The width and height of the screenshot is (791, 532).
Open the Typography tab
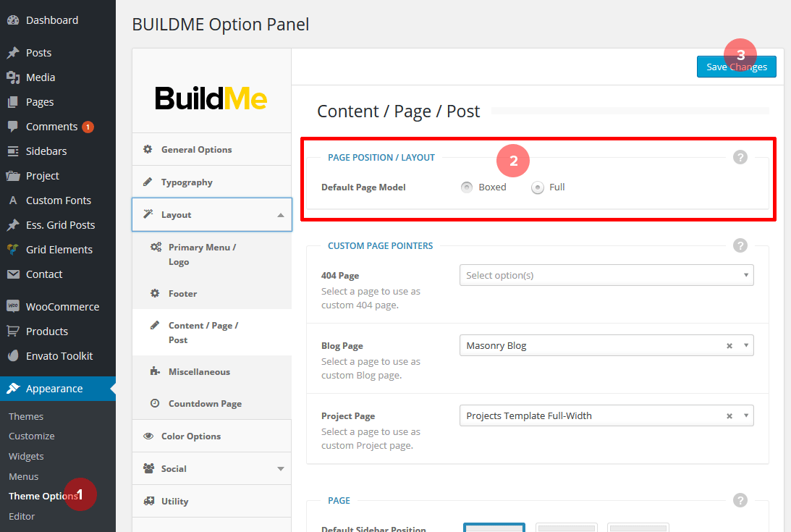187,182
